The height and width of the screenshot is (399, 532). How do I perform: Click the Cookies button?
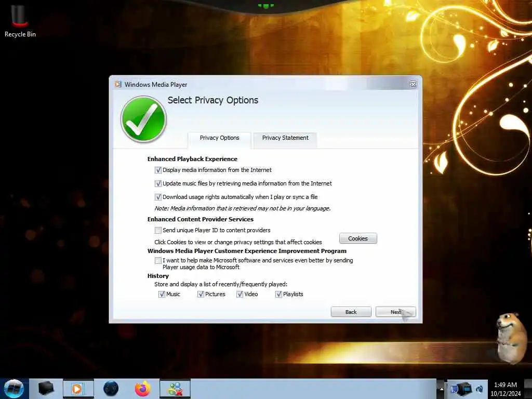pyautogui.click(x=358, y=238)
